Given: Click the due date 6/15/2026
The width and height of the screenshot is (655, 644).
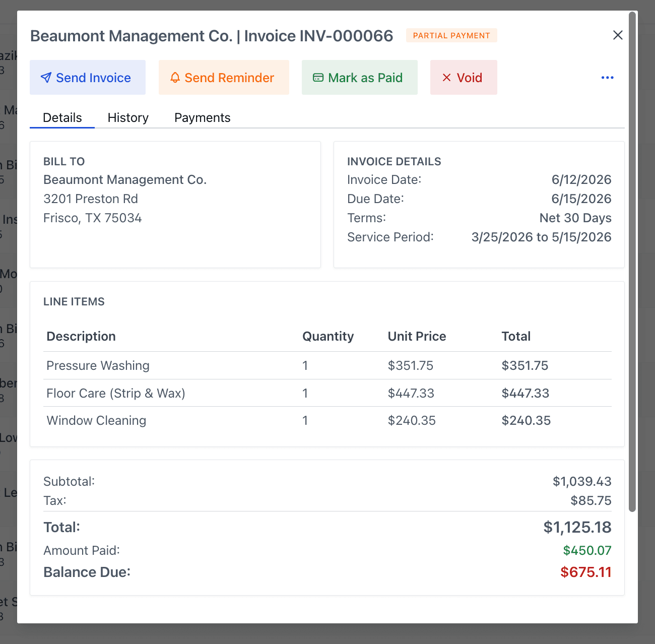Looking at the screenshot, I should point(581,199).
